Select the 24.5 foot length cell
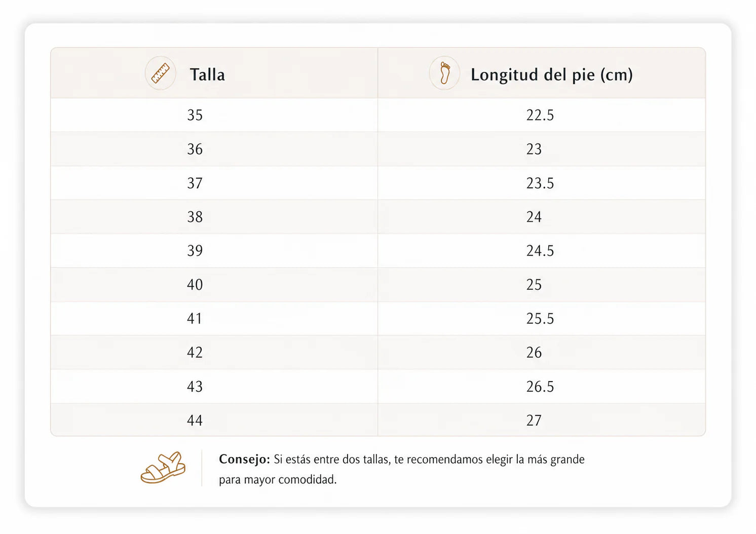 coord(540,251)
